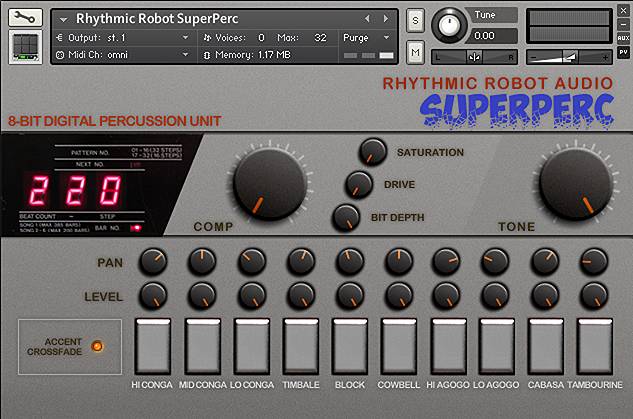Go to previous instrument with left arrow
The height and width of the screenshot is (419, 633).
pyautogui.click(x=367, y=19)
